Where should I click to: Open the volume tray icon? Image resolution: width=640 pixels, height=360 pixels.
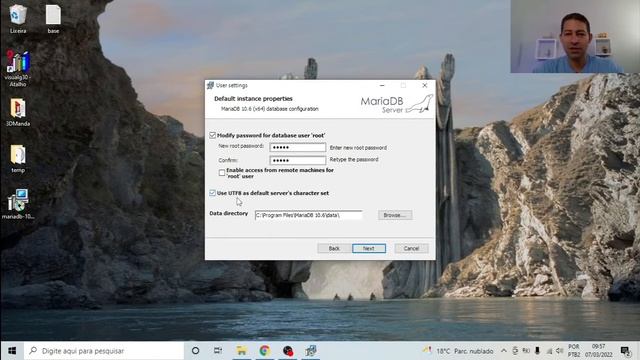tap(560, 351)
